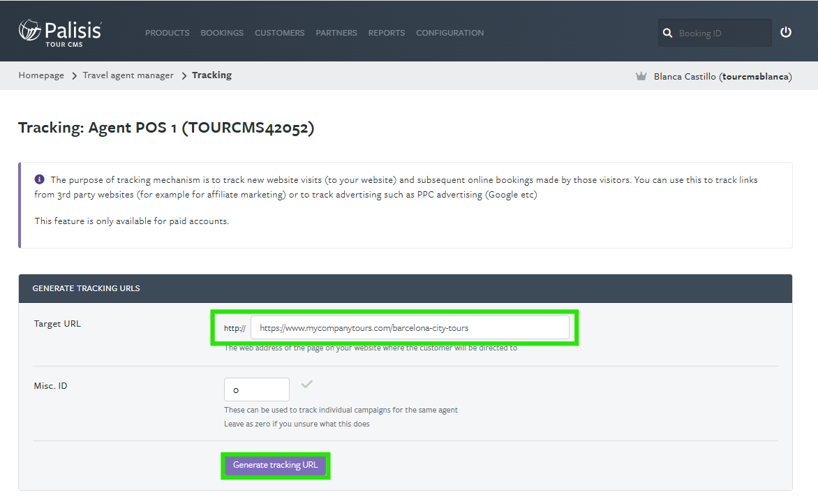Click the crown icon beside Blanca Castillo

coord(641,76)
